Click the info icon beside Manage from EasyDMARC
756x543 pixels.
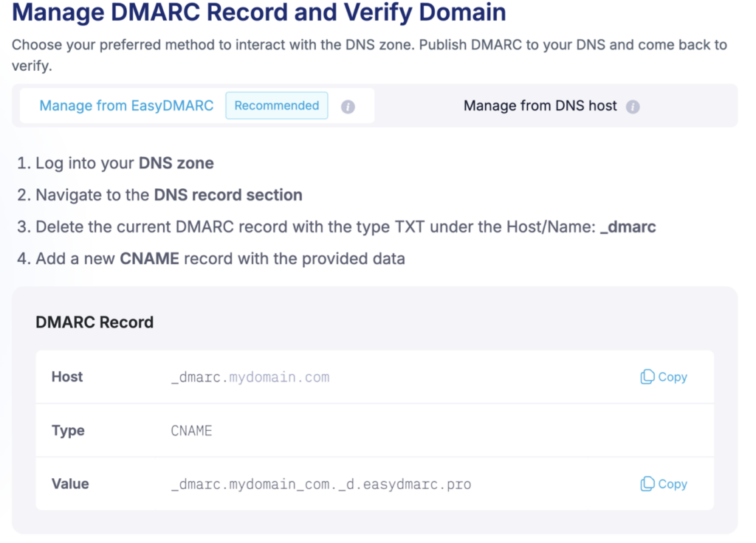[348, 106]
